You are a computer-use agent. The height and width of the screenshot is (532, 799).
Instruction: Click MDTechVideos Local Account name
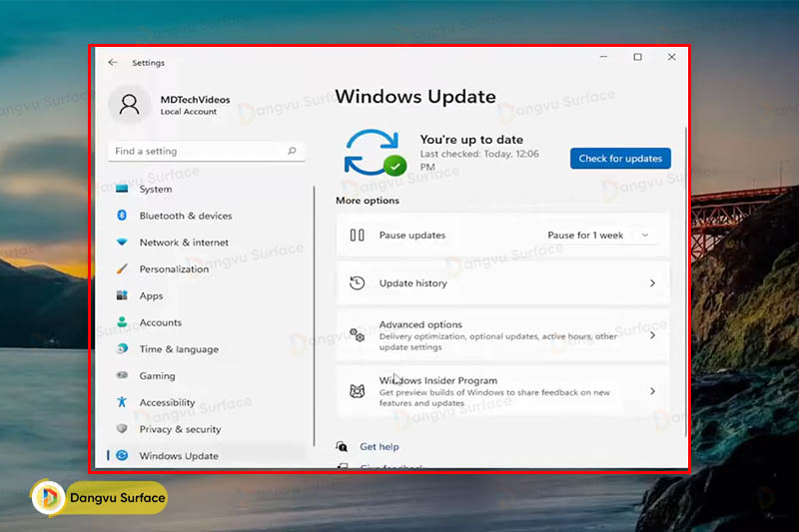coord(195,105)
